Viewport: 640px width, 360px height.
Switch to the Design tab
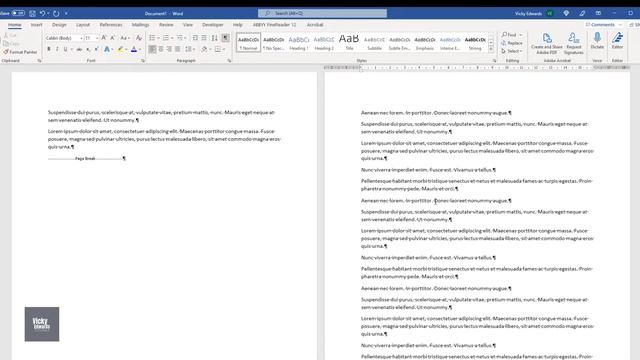tap(59, 24)
